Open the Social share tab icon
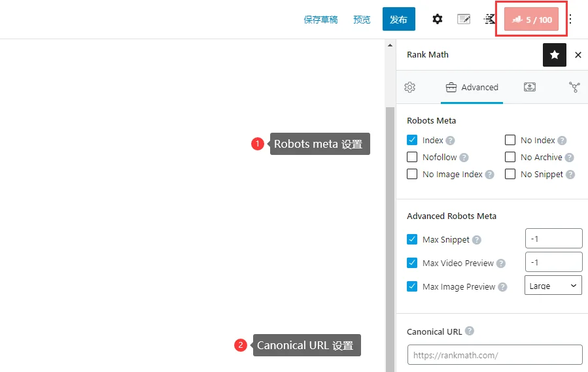The width and height of the screenshot is (588, 372). 574,88
